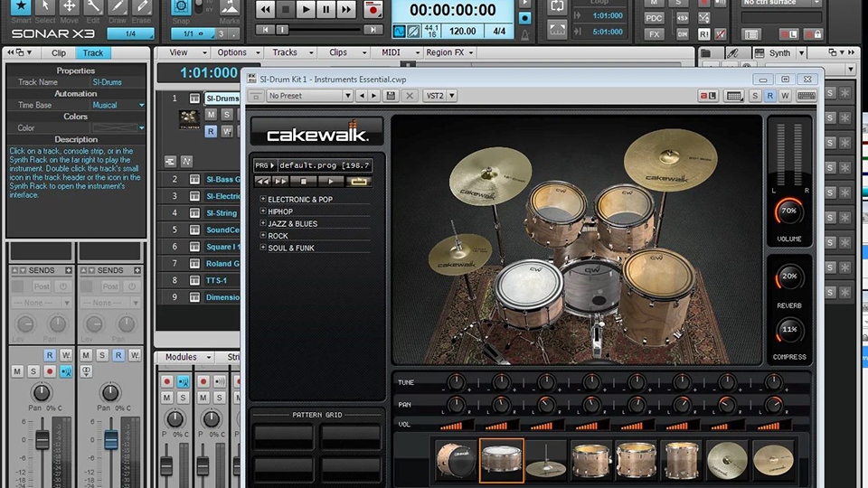Play the pattern in SI-Drum Kit browser

331,182
